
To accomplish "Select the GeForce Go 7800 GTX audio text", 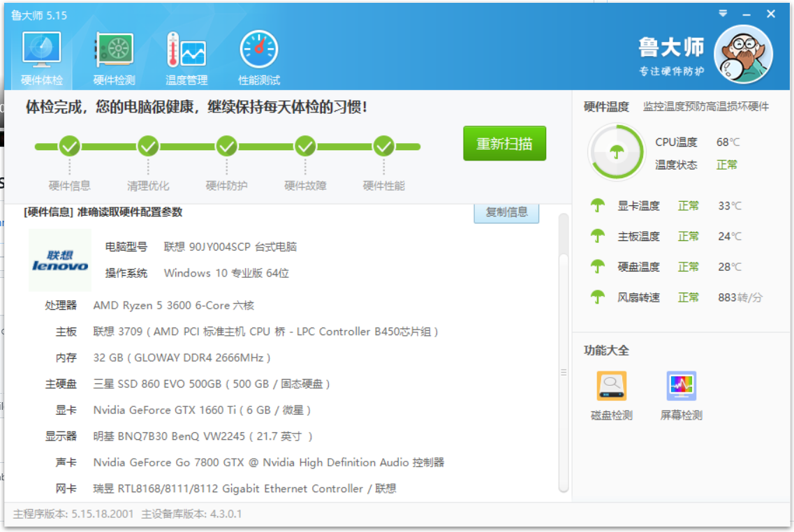I will (x=268, y=463).
